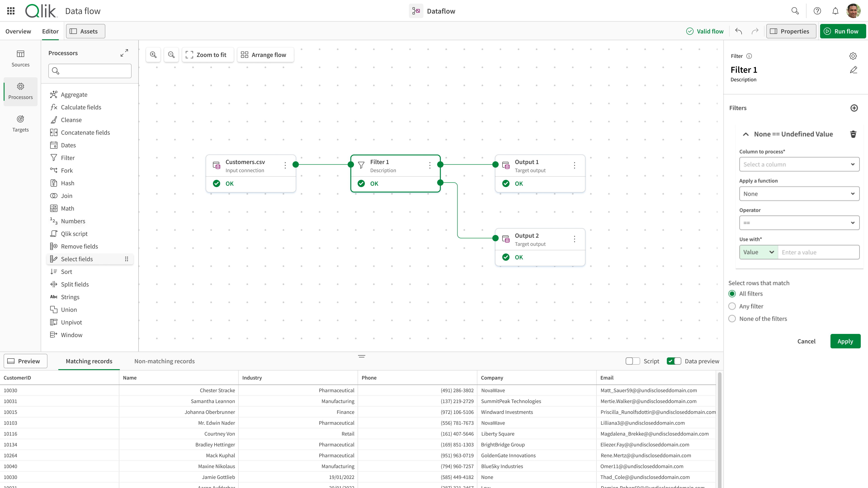Choose None of the filters option
The height and width of the screenshot is (488, 868).
pos(732,318)
